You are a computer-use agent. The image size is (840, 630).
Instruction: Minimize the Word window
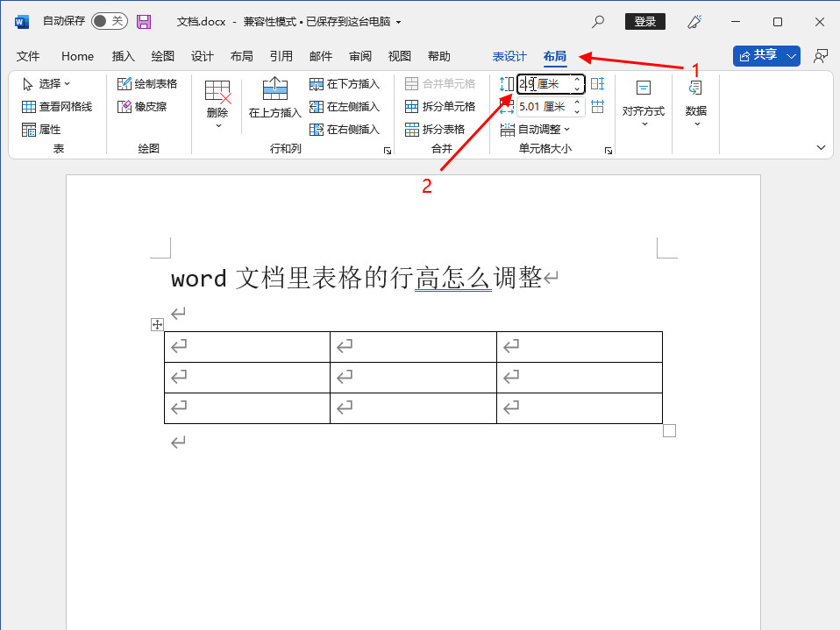coord(736,22)
